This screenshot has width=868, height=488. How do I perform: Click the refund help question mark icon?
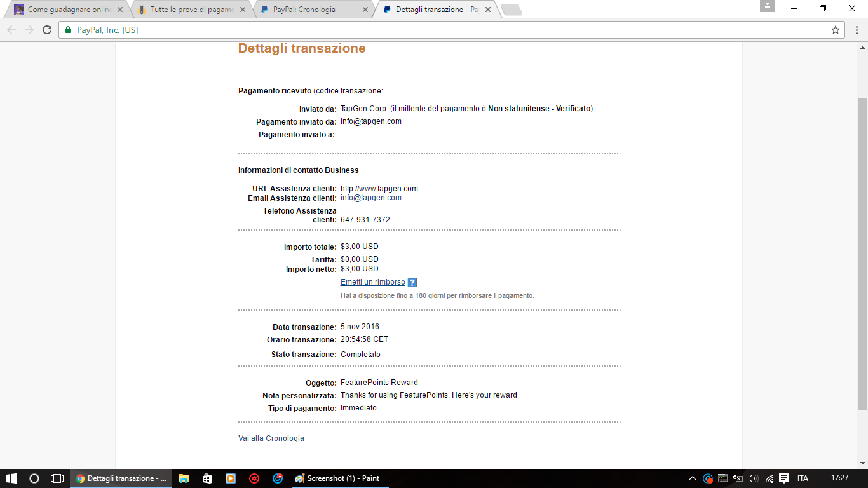tap(412, 283)
